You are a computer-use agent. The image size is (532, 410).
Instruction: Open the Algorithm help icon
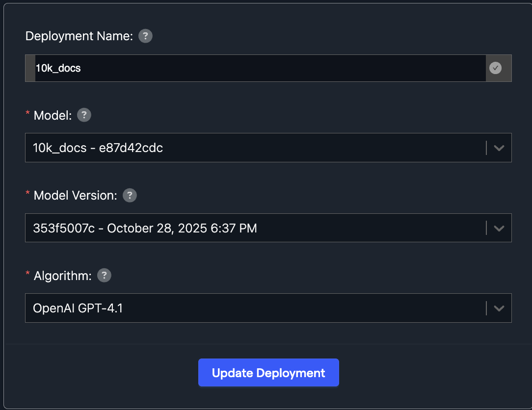click(104, 276)
